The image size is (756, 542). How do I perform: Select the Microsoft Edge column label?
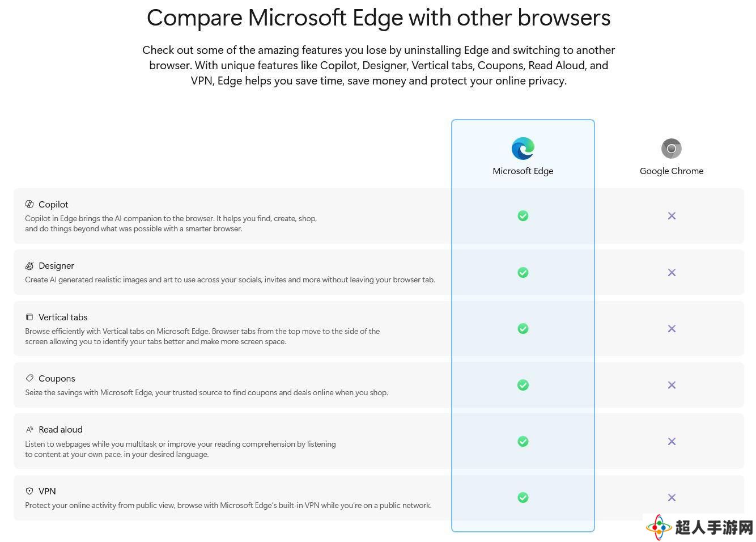coord(523,171)
